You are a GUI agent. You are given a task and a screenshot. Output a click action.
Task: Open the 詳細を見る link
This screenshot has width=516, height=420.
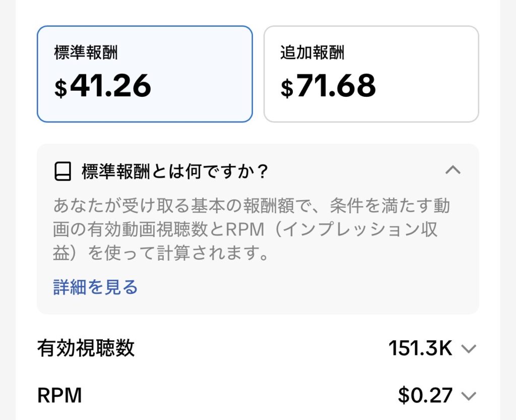[x=95, y=287]
